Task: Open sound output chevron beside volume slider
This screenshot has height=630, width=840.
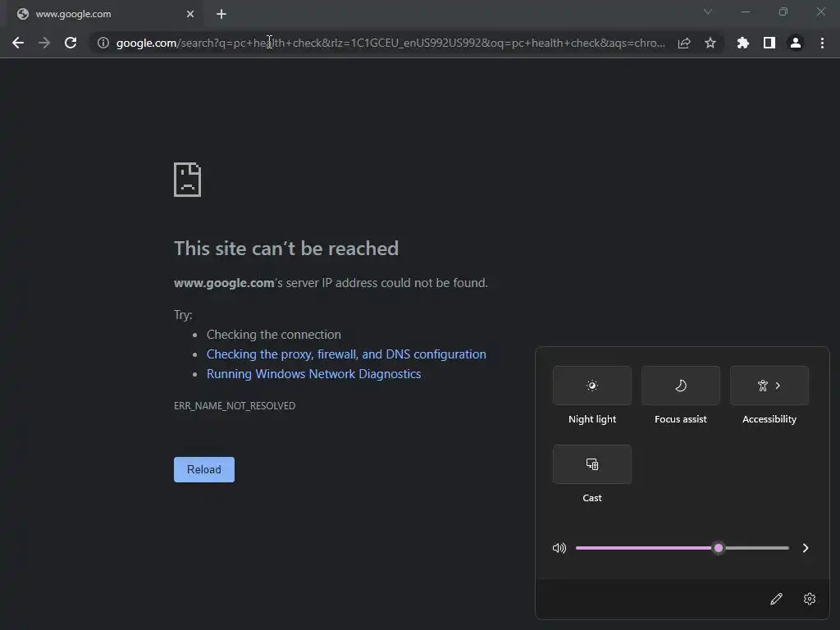Action: pos(806,547)
